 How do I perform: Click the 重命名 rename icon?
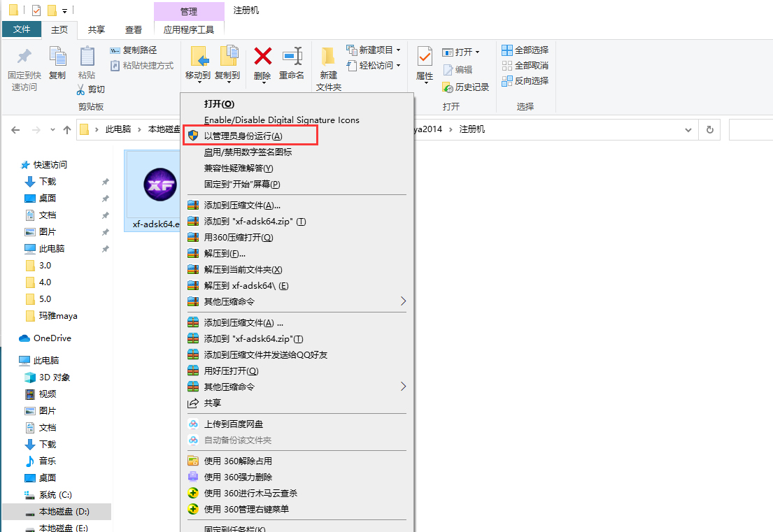[292, 57]
